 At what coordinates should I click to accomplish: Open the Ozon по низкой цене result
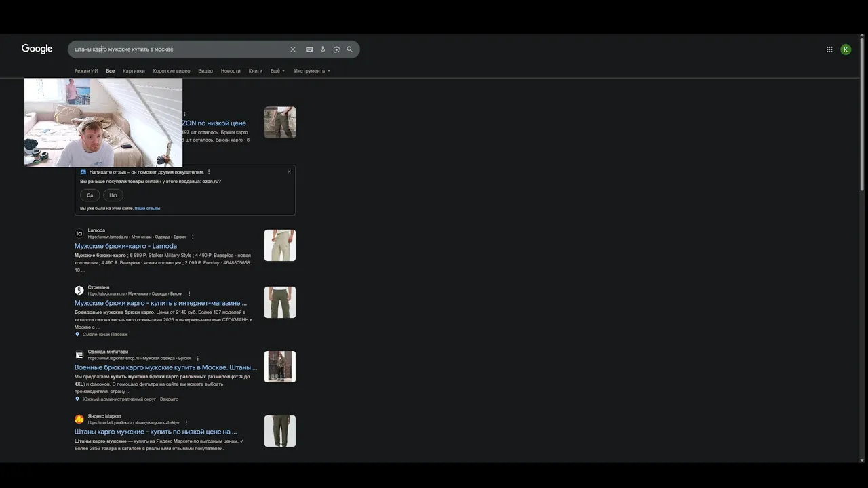pos(214,123)
